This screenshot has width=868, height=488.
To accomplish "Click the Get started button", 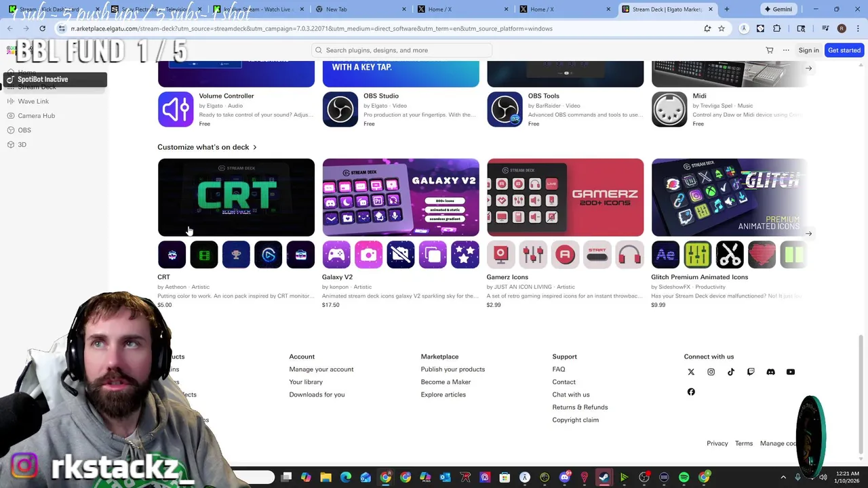I will 844,50.
